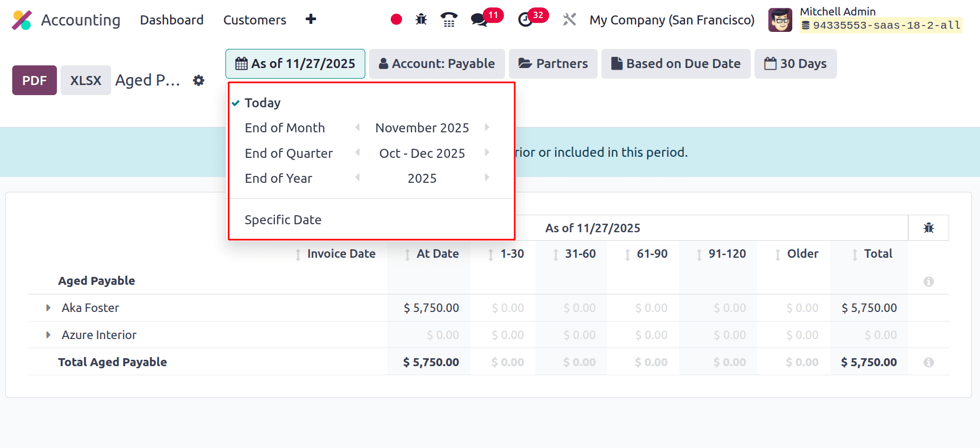Select End of Year option
Screen dimensions: 980x448
[279, 179]
